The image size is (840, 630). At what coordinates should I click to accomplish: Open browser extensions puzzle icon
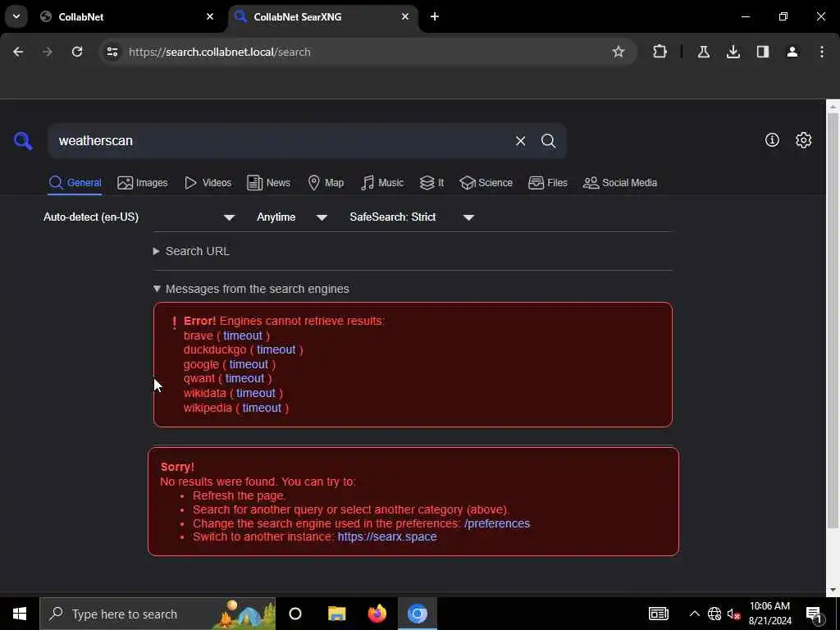pos(660,52)
